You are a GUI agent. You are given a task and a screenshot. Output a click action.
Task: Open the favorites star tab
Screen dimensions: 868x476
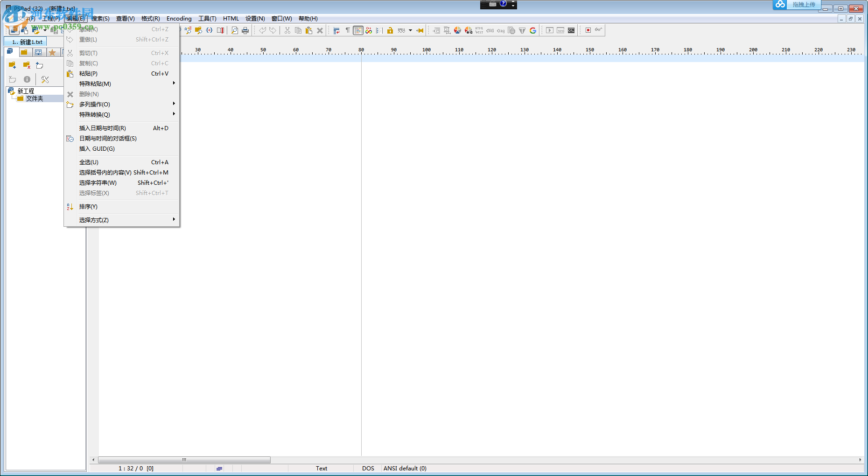pos(52,52)
